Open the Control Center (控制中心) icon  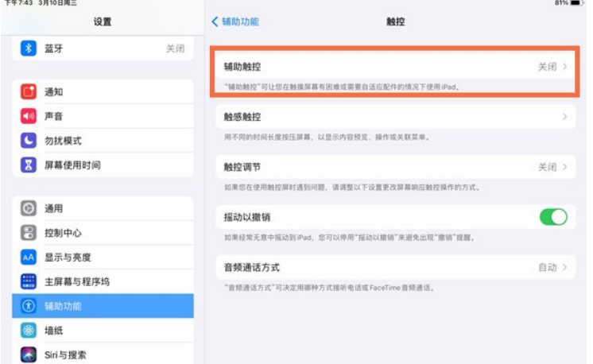pyautogui.click(x=29, y=233)
